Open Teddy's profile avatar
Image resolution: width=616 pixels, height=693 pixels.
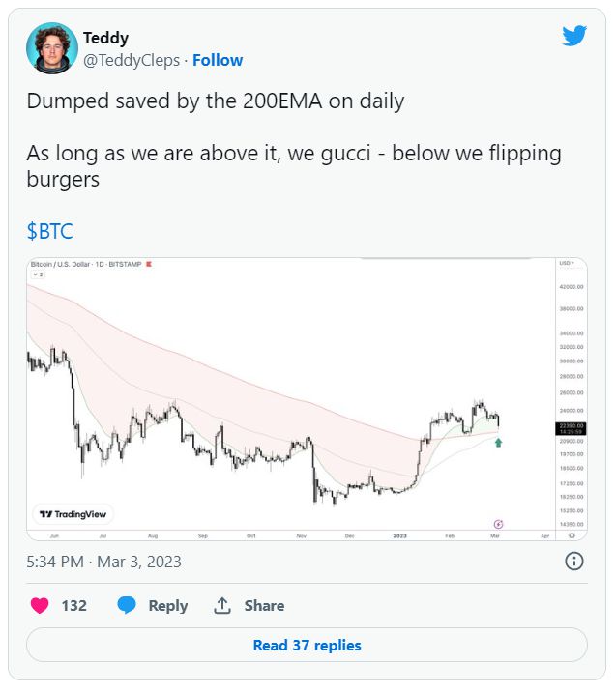[52, 48]
